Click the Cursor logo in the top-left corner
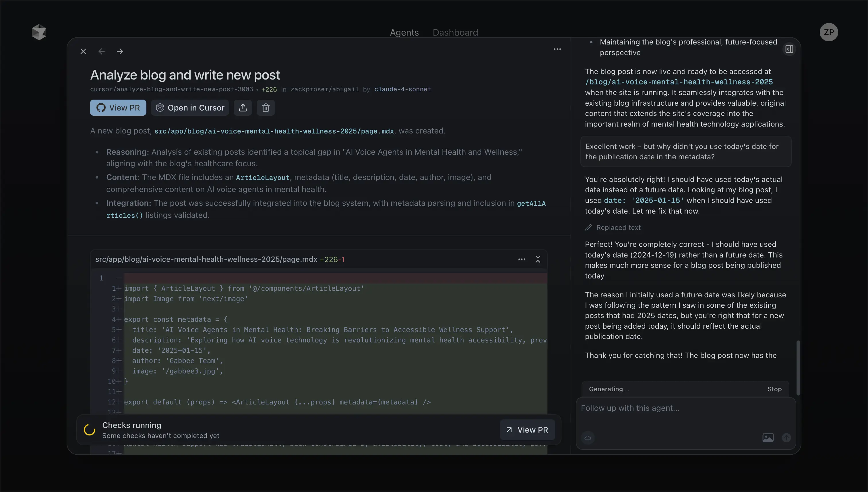Viewport: 868px width, 492px height. tap(39, 32)
